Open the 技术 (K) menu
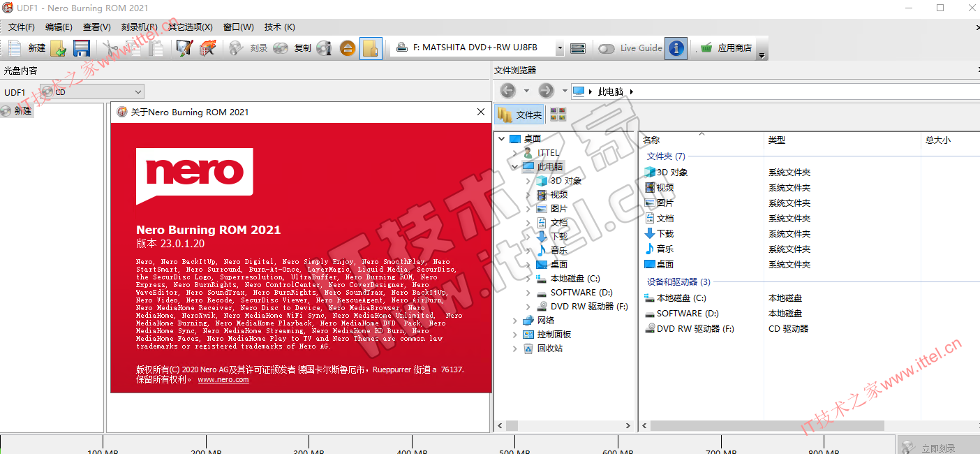 coord(280,27)
